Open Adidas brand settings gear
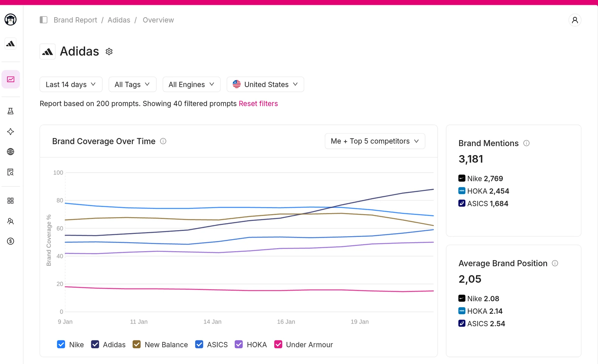 coord(109,52)
